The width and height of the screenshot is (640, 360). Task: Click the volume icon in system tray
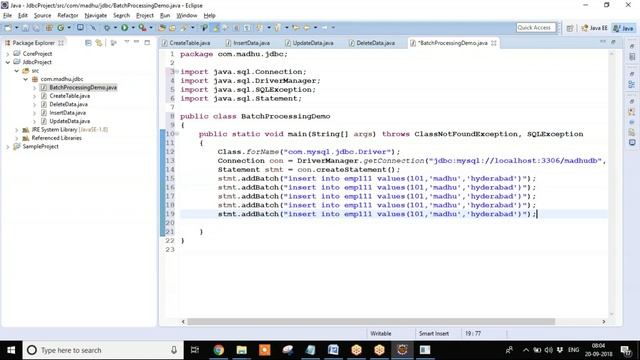pos(548,350)
